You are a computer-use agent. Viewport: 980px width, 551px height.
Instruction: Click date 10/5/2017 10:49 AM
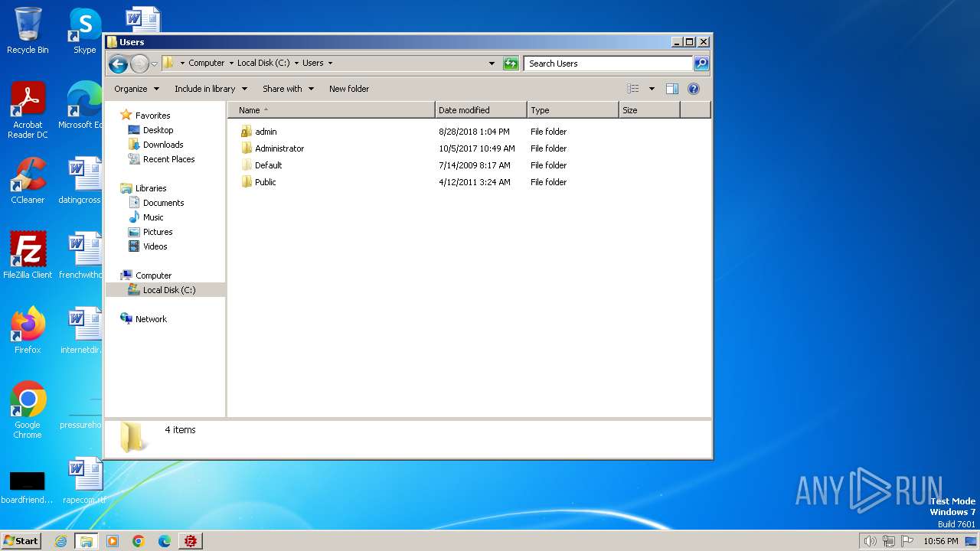pyautogui.click(x=477, y=148)
